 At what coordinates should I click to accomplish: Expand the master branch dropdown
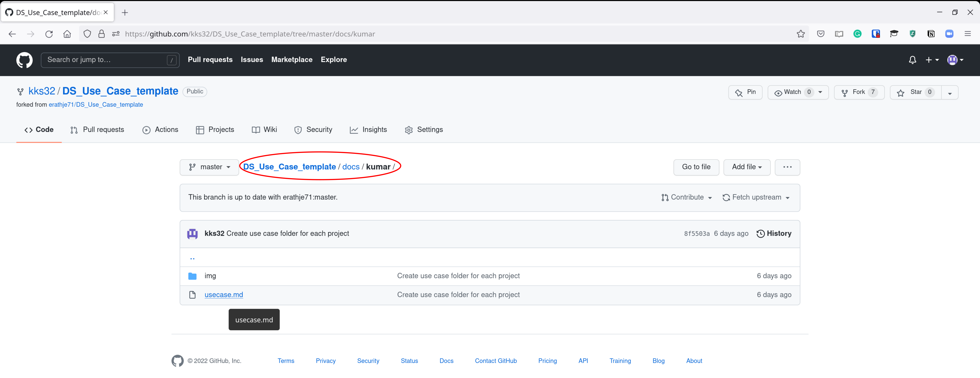(x=209, y=167)
